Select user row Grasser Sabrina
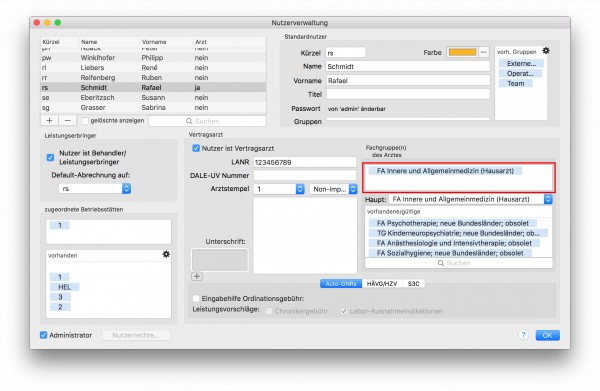 pyautogui.click(x=153, y=108)
